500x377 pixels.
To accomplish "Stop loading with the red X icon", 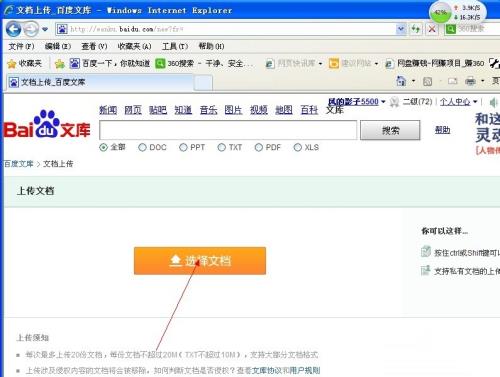I will coord(432,29).
